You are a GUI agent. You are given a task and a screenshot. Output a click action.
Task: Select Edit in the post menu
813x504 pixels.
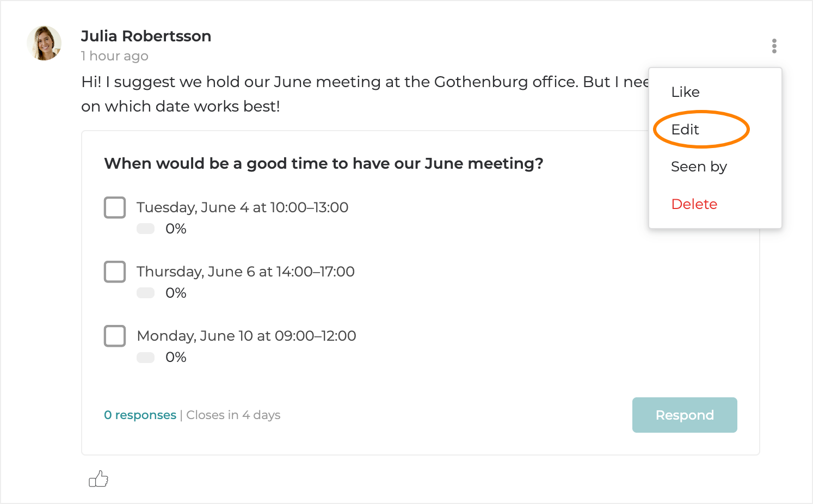tap(685, 130)
